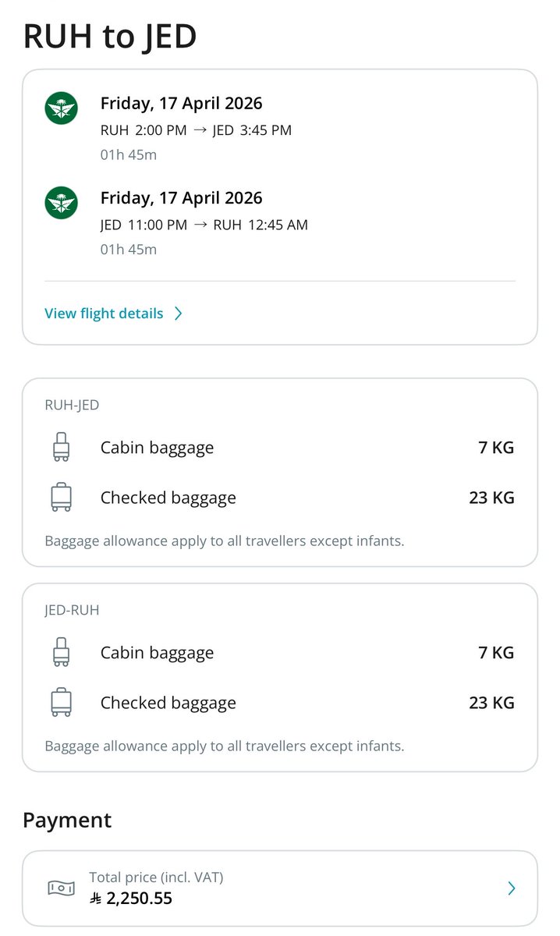Click the Riyal currency symbol before 2,250.55
Image resolution: width=560 pixels, height=936 pixels.
(x=96, y=899)
